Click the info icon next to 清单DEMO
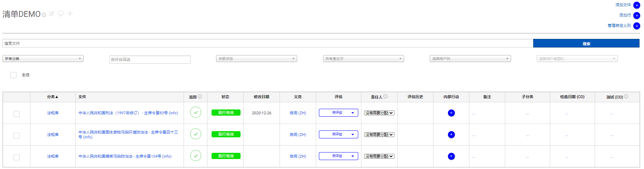The image size is (644, 169). coord(44,15)
